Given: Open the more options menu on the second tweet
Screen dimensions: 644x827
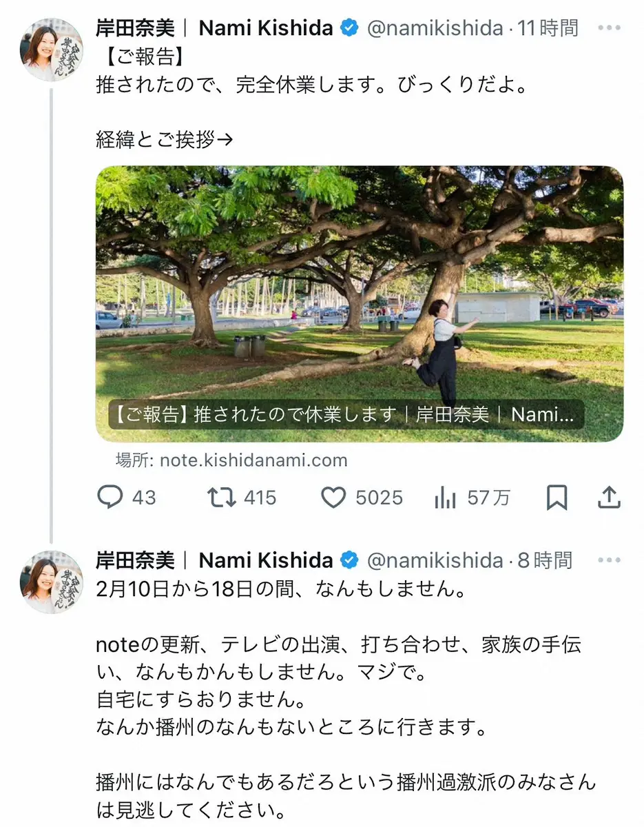Looking at the screenshot, I should tap(609, 560).
